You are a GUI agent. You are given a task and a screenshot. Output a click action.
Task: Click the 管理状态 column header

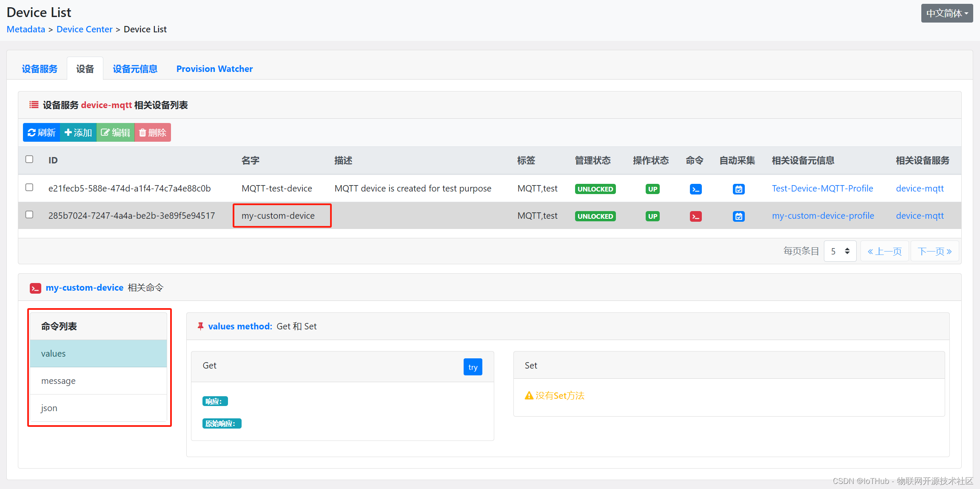(593, 160)
